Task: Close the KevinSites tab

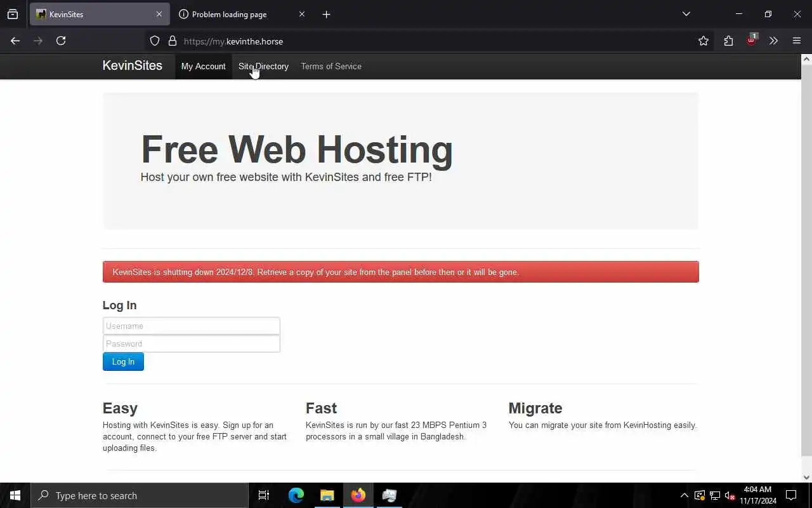Action: tap(159, 14)
